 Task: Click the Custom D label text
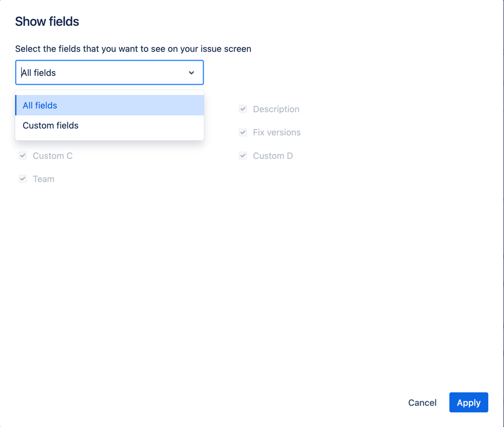coord(273,156)
